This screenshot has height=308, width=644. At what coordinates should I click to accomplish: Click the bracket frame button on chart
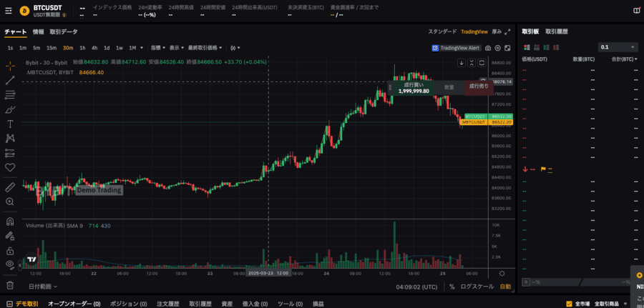[482, 63]
